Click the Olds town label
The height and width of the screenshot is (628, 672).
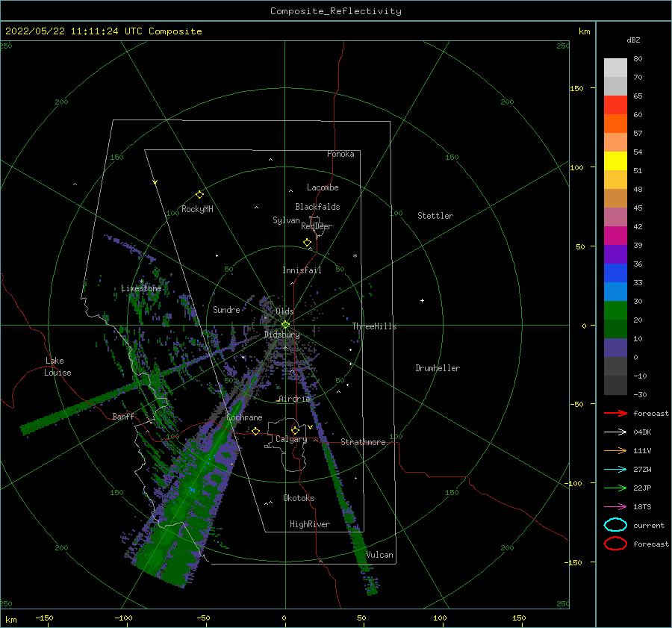click(284, 311)
